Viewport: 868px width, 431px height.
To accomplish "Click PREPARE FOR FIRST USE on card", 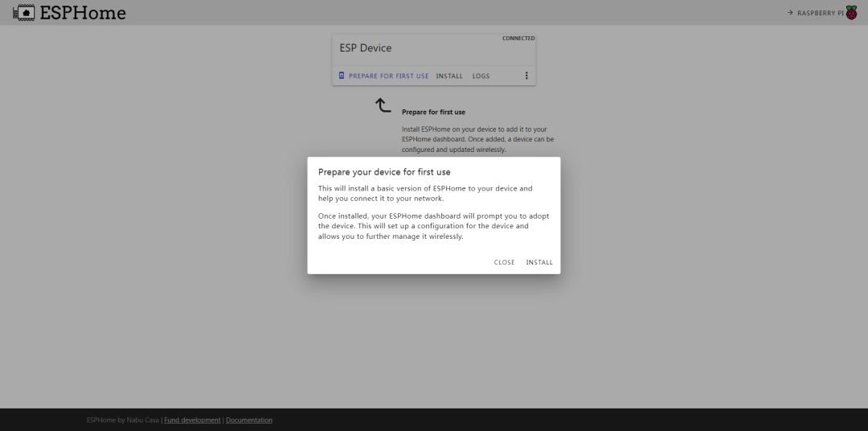I will pyautogui.click(x=388, y=76).
